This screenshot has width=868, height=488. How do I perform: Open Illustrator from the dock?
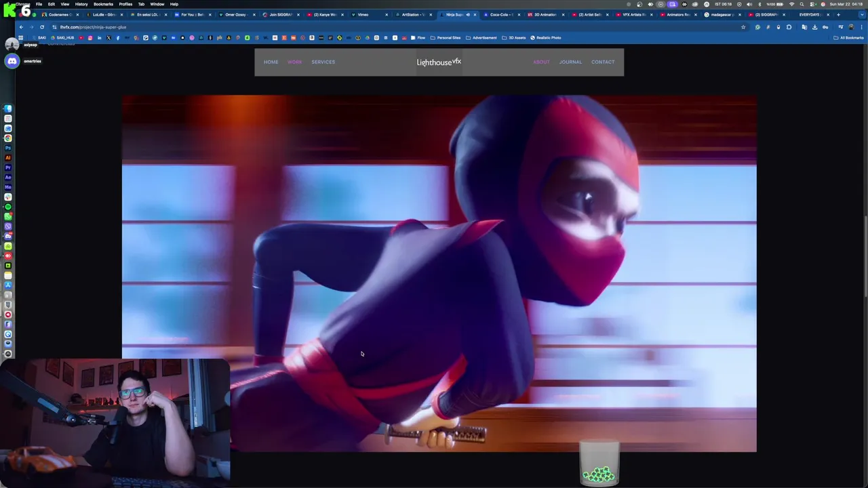pos(8,157)
